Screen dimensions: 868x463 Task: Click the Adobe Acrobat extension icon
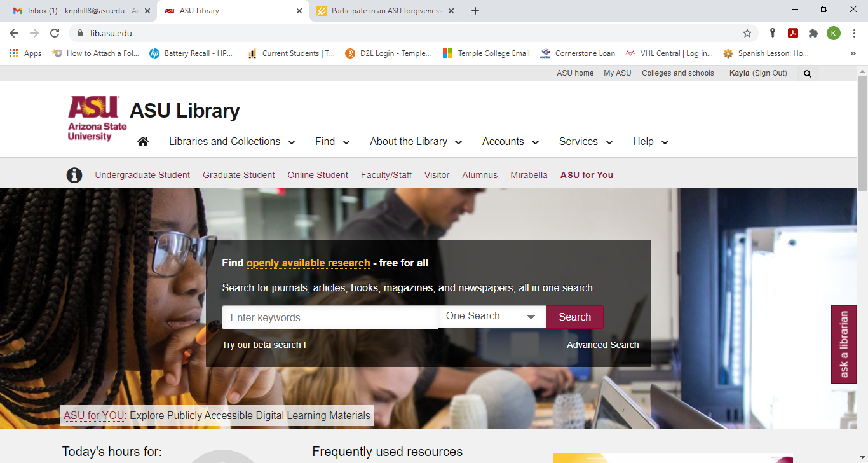[793, 33]
